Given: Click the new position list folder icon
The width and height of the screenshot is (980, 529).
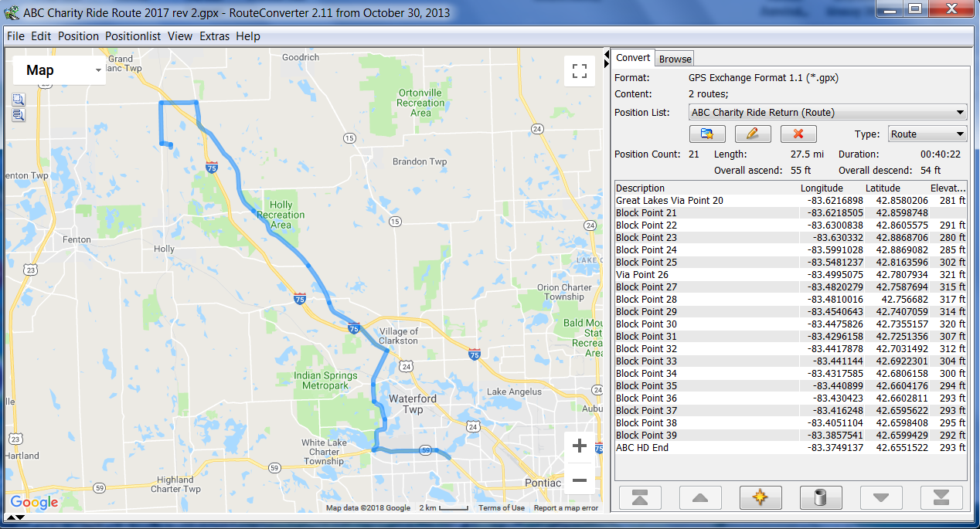Looking at the screenshot, I should (x=706, y=134).
